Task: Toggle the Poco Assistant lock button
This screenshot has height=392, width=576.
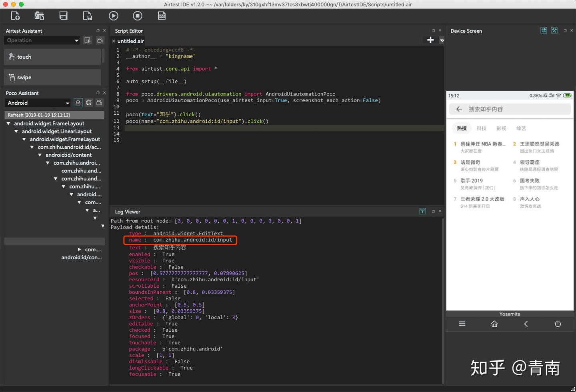Action: [x=78, y=103]
